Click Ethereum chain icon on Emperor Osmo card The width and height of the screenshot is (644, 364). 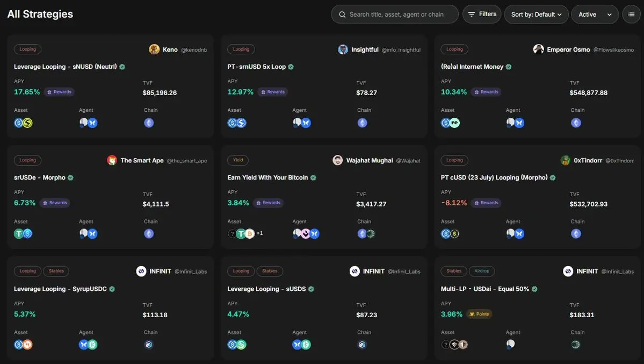click(x=576, y=123)
